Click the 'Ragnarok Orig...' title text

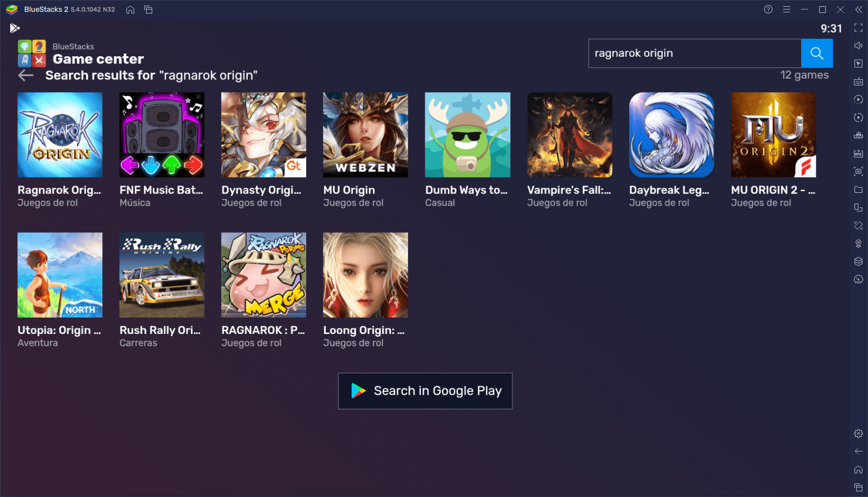(x=59, y=190)
